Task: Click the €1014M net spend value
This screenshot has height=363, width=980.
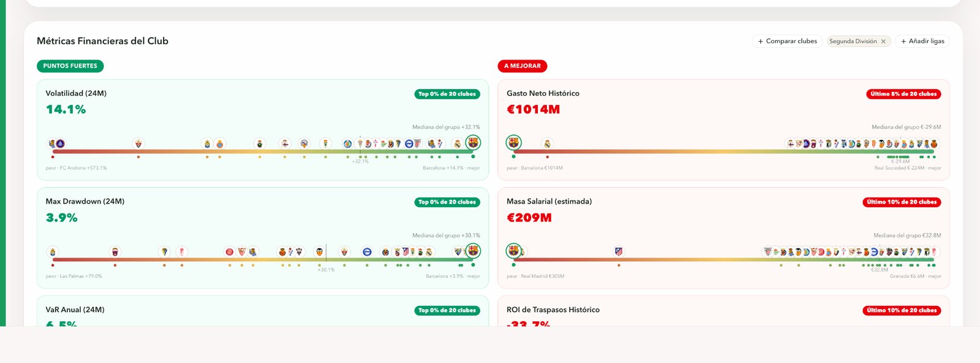Action: coord(533,110)
